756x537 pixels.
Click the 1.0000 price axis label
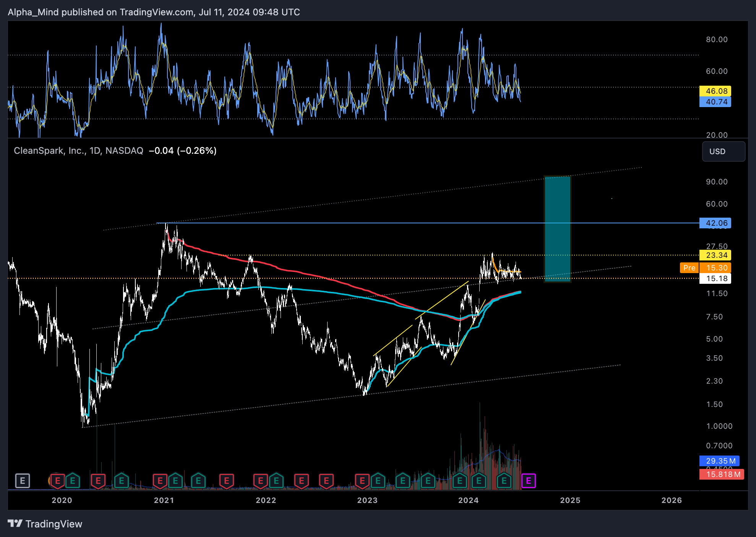click(x=719, y=426)
